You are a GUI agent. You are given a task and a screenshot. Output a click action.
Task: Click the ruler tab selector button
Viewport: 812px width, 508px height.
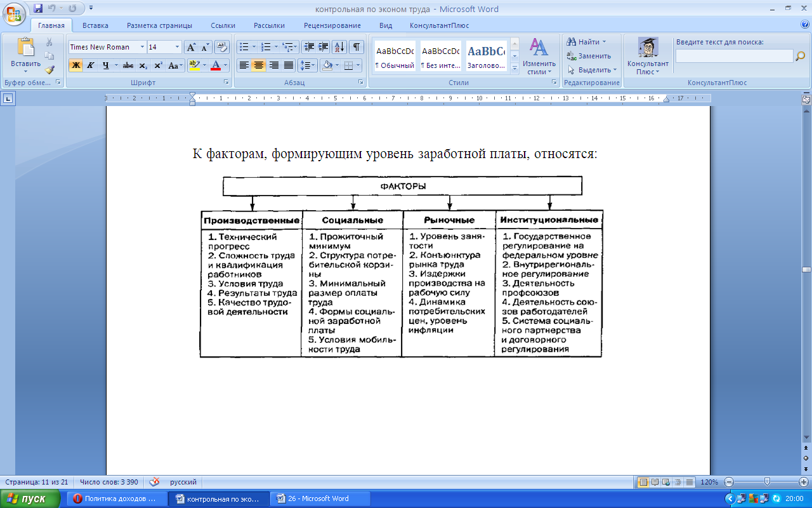8,98
